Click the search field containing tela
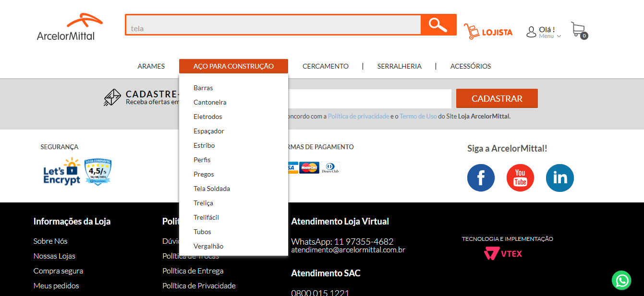This screenshot has width=644, height=296. click(273, 25)
